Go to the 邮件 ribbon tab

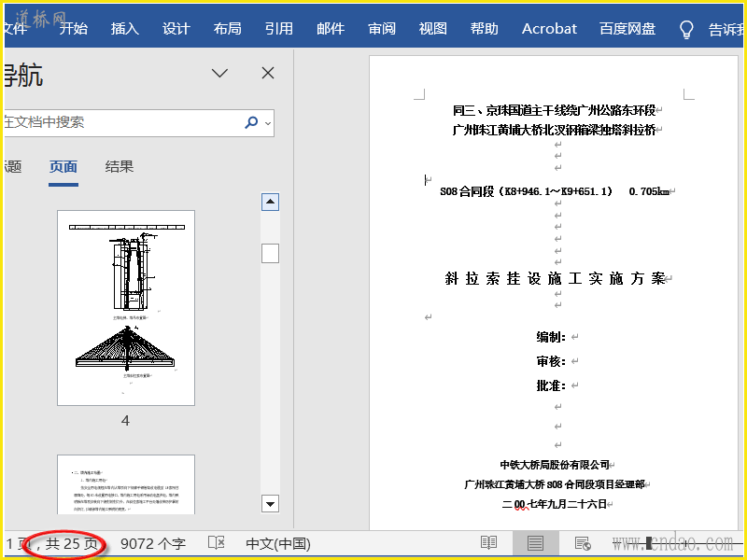331,29
